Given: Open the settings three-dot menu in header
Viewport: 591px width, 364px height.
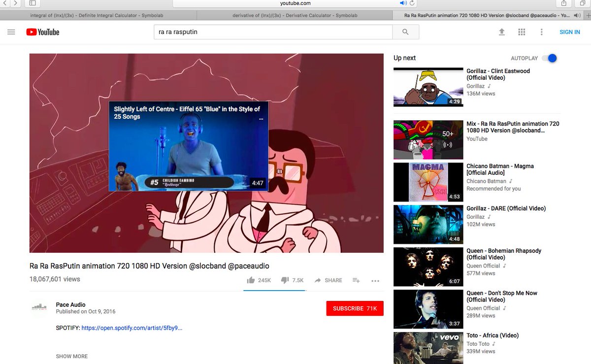Looking at the screenshot, I should click(541, 32).
